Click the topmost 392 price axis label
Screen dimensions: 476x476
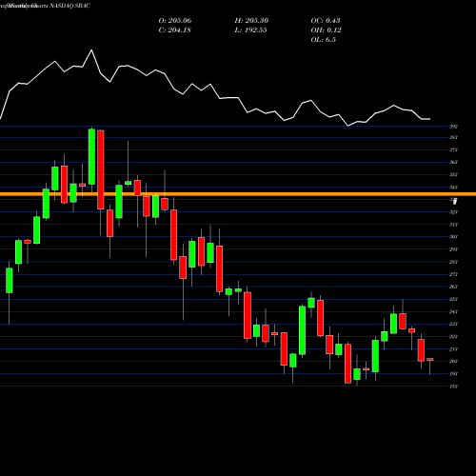(x=453, y=127)
